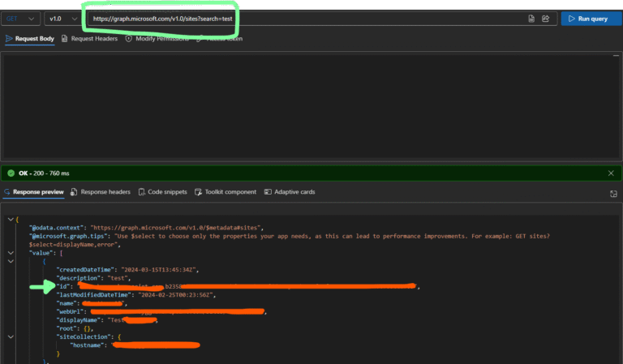Open the Request Headers tab
This screenshot has height=364, width=623.
click(x=90, y=38)
